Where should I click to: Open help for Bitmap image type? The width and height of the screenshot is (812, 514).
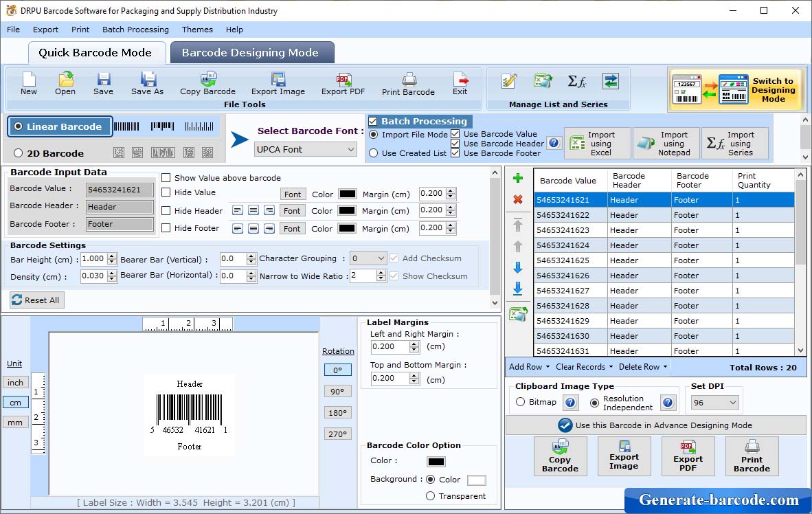[x=570, y=403]
